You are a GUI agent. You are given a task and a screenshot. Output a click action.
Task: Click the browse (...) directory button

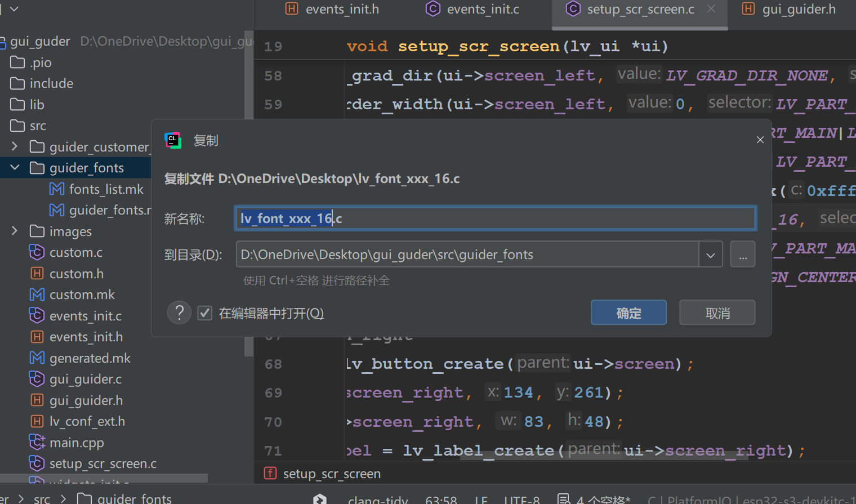point(743,255)
